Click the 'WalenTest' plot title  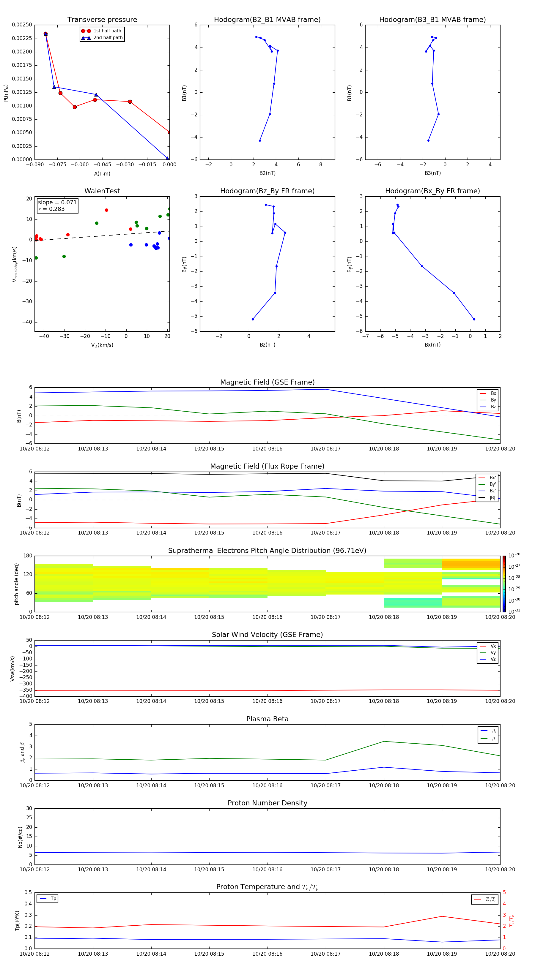(102, 191)
